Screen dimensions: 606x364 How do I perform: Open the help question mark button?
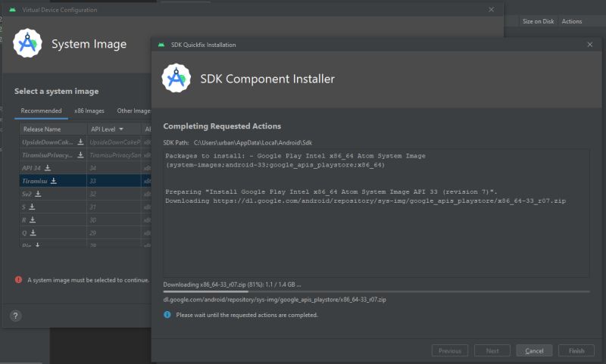point(15,316)
